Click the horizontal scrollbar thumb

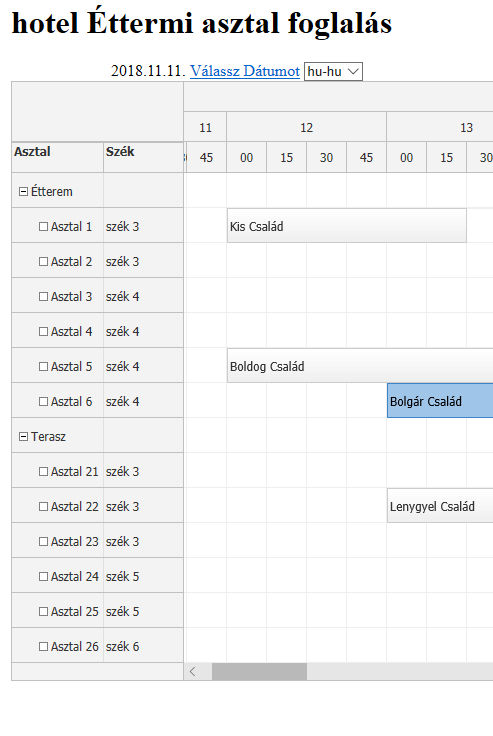coord(259,672)
